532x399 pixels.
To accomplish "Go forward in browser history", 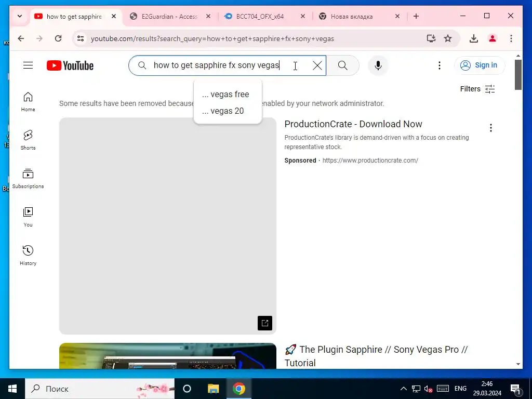I will point(39,38).
